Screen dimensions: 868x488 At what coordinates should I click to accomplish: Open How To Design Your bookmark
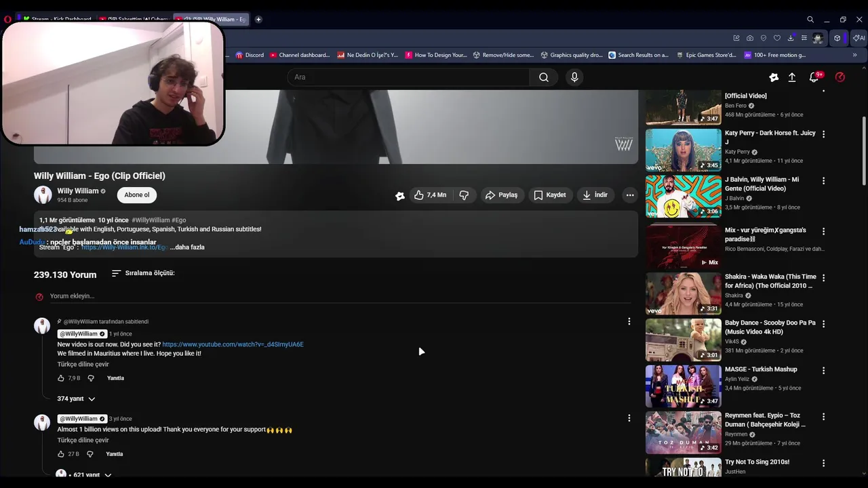436,55
